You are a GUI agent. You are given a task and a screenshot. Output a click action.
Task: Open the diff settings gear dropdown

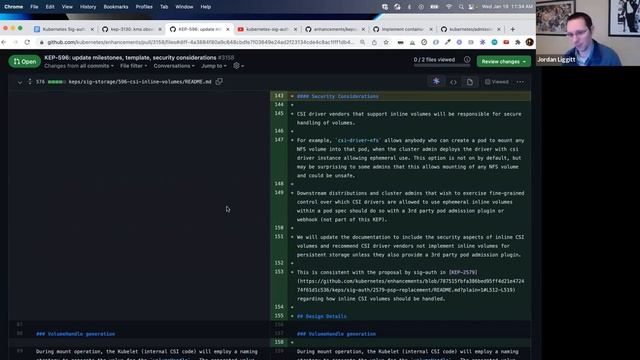pos(238,66)
